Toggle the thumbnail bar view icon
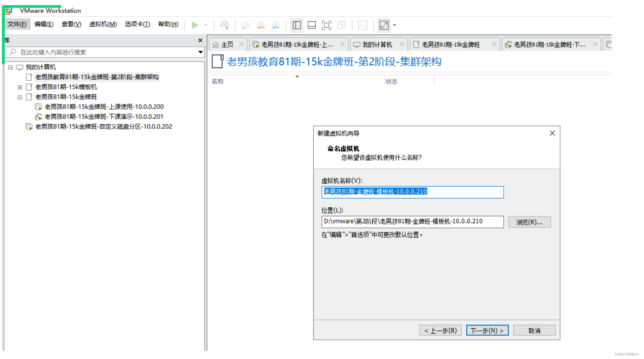This screenshot has width=644, height=359. [312, 25]
